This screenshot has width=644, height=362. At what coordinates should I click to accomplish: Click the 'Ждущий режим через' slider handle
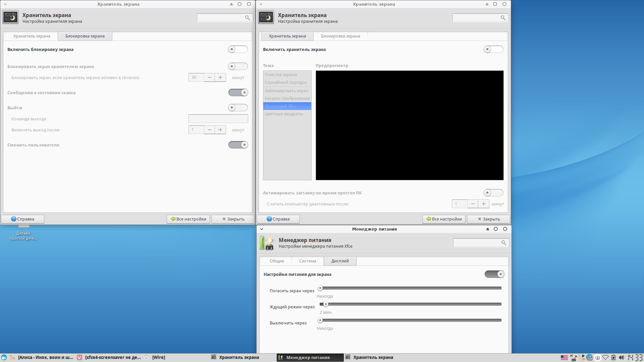pyautogui.click(x=326, y=304)
